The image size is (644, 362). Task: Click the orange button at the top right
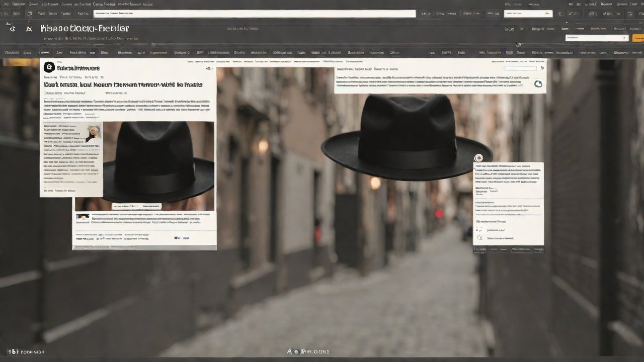pyautogui.click(x=638, y=38)
